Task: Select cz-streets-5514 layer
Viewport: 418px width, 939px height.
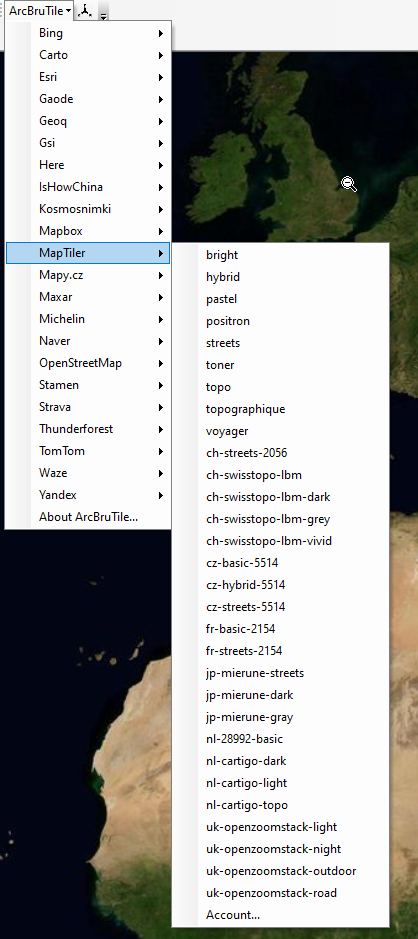Action: pyautogui.click(x=280, y=607)
